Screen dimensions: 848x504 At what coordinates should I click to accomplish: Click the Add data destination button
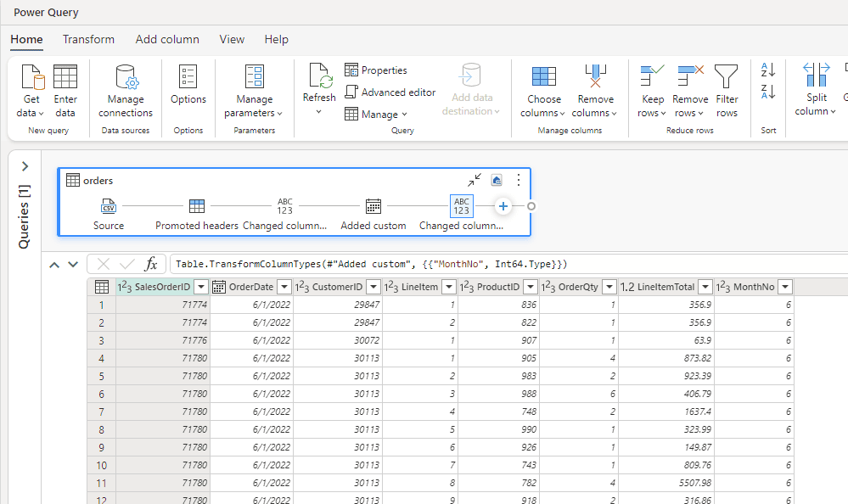pos(470,90)
